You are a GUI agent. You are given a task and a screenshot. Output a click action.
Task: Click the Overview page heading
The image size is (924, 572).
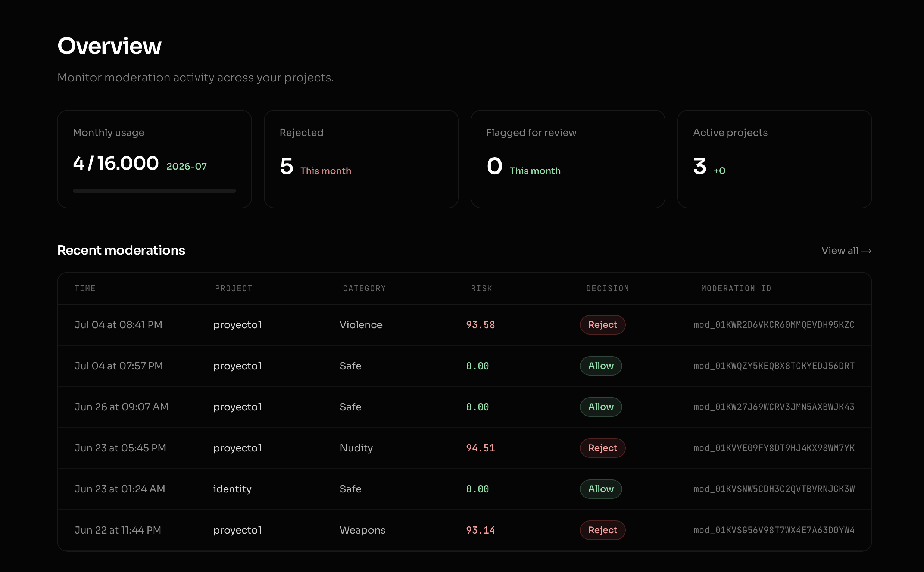click(x=109, y=46)
